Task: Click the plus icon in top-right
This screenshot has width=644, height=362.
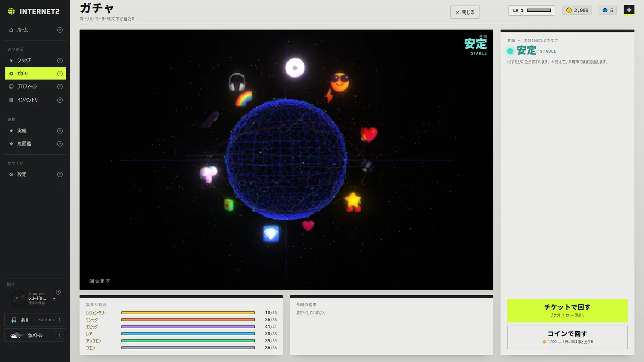Action: [x=629, y=10]
